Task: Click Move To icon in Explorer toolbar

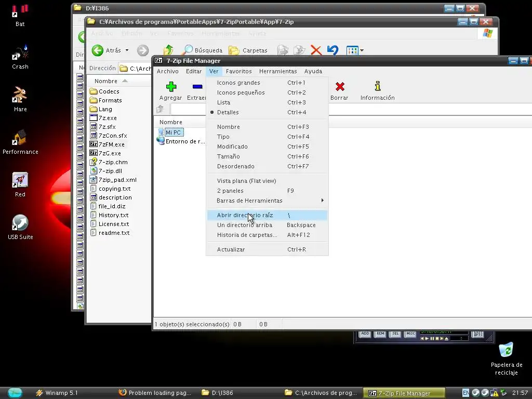Action: tap(283, 50)
